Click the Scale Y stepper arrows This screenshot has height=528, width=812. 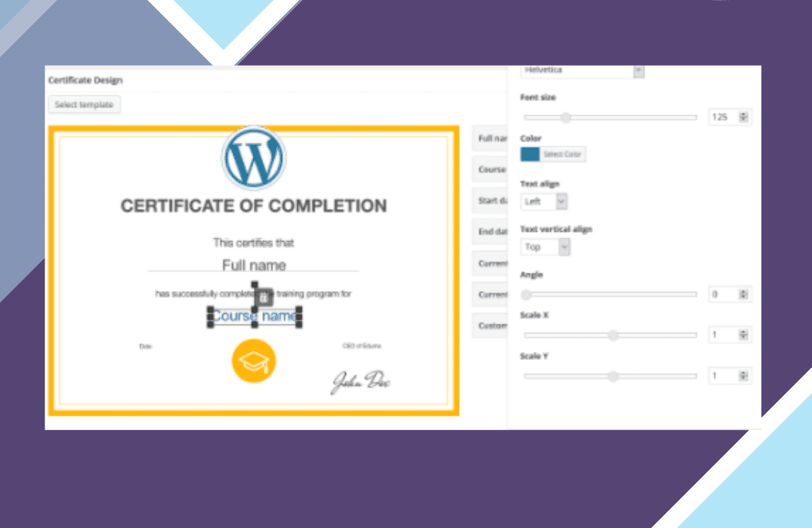[743, 376]
